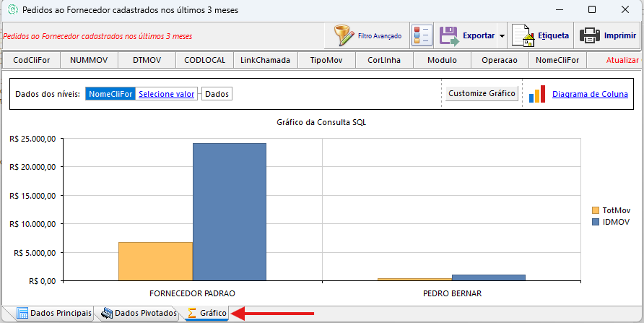Click the IDMOV blue legend swatch
644x323 pixels.
[x=596, y=222]
